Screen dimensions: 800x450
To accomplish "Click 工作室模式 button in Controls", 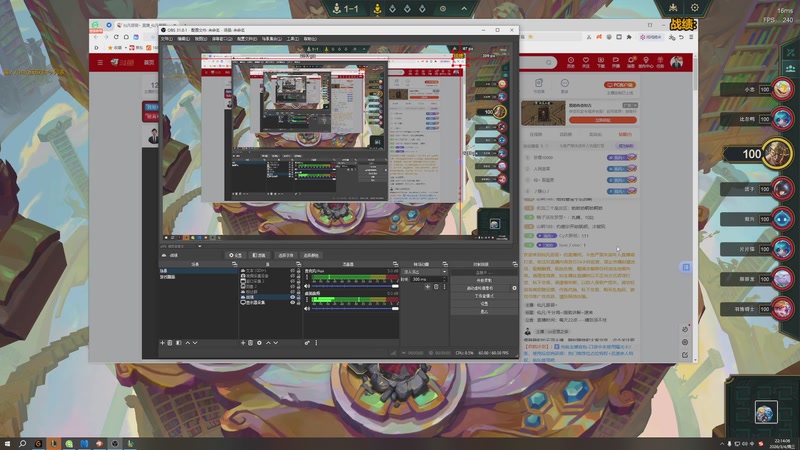I will (484, 296).
